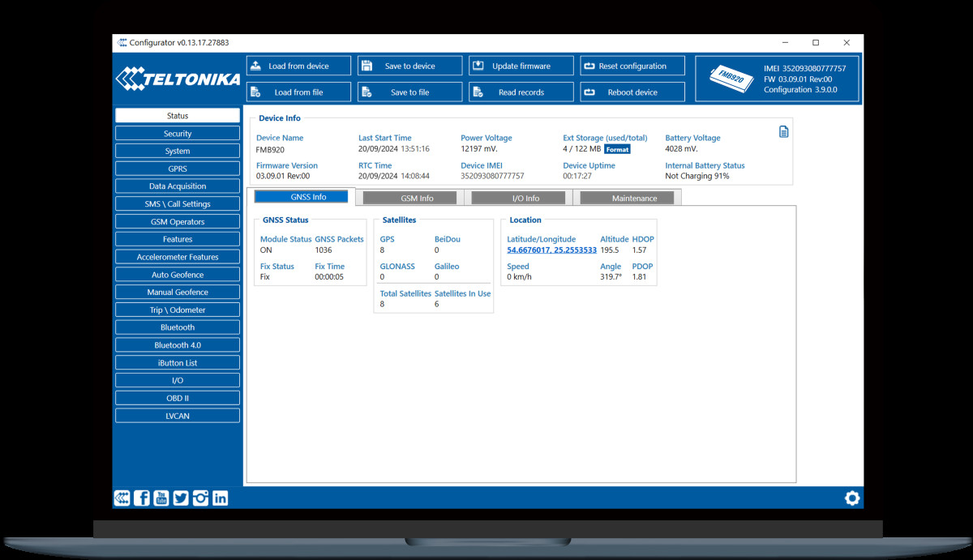
Task: Click the Configurator title bar app icon
Action: click(122, 42)
